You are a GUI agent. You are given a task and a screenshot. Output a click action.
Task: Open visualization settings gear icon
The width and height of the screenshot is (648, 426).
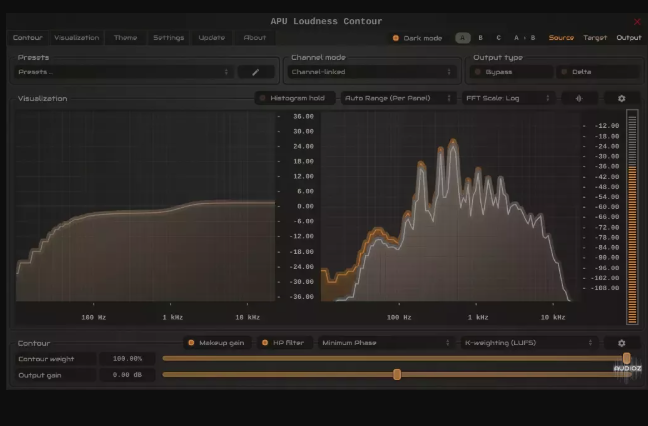click(621, 98)
